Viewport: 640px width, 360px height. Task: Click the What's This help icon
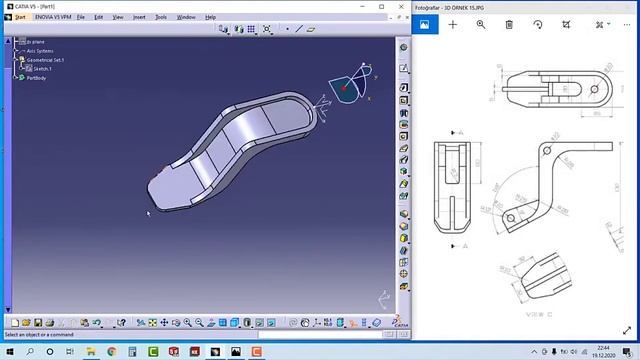coord(121,323)
